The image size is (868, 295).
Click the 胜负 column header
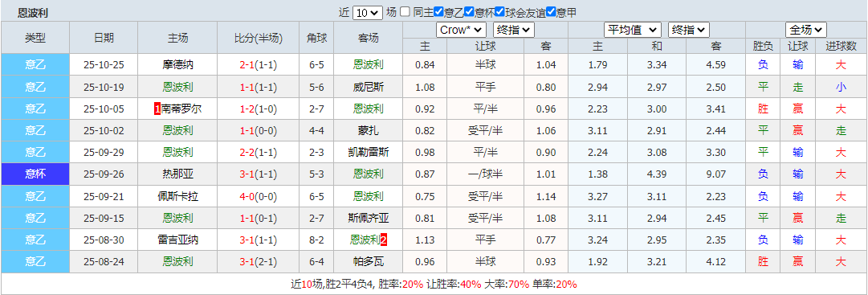tap(764, 47)
